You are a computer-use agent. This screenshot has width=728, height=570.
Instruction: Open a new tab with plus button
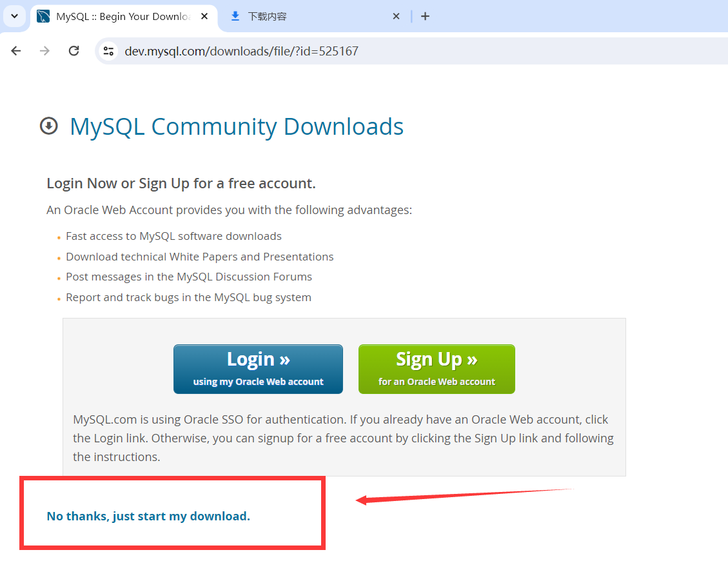(425, 16)
